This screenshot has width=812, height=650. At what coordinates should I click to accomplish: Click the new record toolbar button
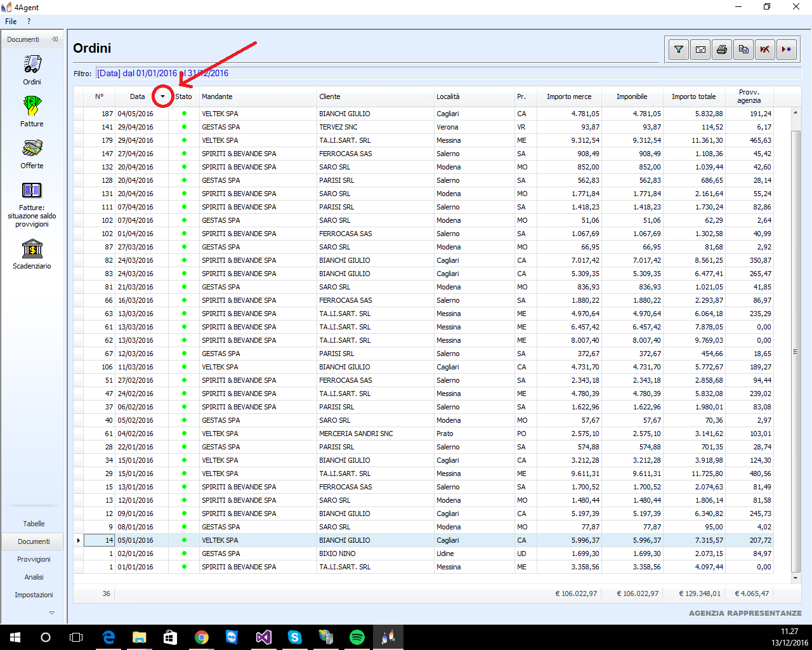pyautogui.click(x=787, y=50)
